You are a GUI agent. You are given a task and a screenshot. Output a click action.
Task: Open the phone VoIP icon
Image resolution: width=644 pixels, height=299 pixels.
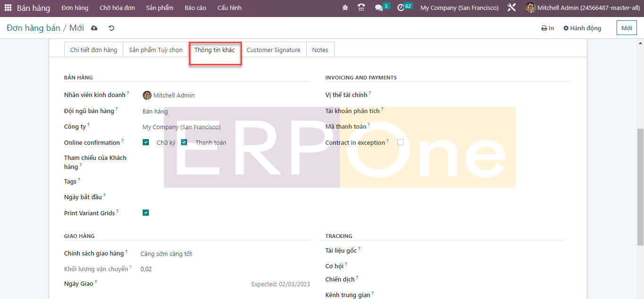coord(361,8)
